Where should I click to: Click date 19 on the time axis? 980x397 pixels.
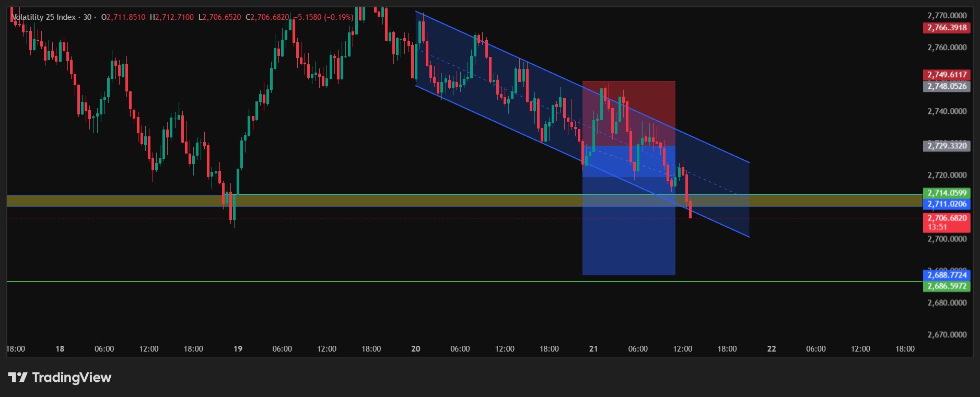(238, 349)
